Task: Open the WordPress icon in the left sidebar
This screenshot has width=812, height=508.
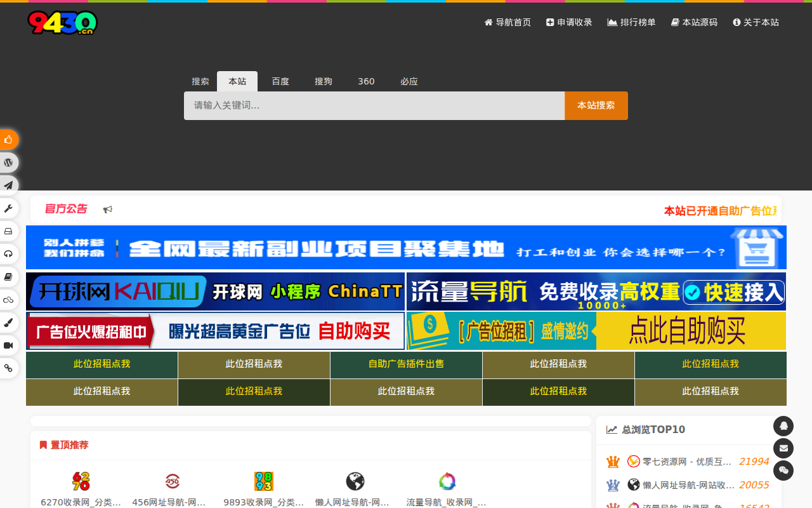Action: point(8,162)
